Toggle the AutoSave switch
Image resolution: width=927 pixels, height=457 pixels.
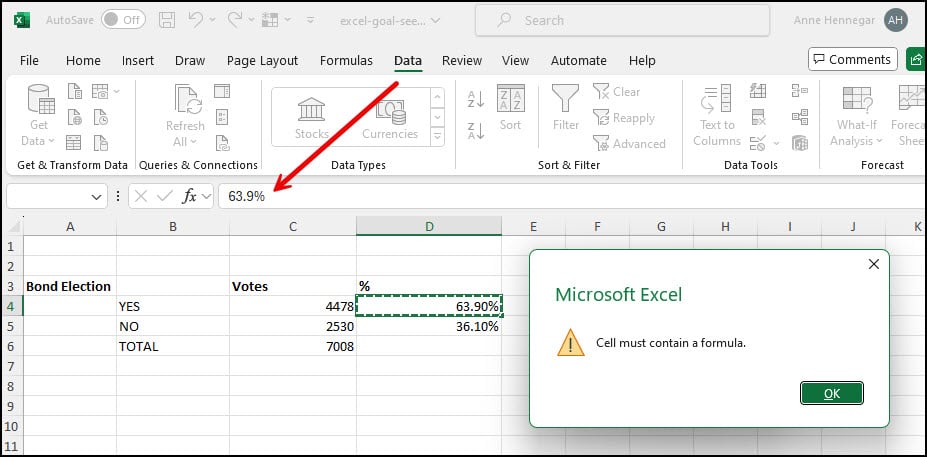pos(123,20)
